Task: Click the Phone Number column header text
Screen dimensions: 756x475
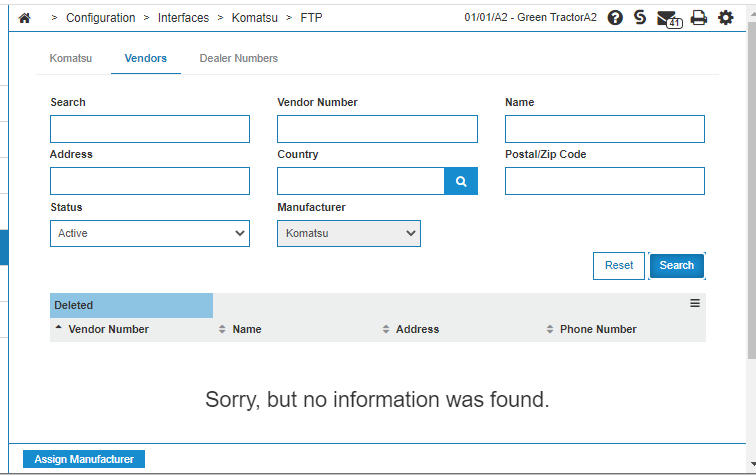Action: (x=598, y=329)
